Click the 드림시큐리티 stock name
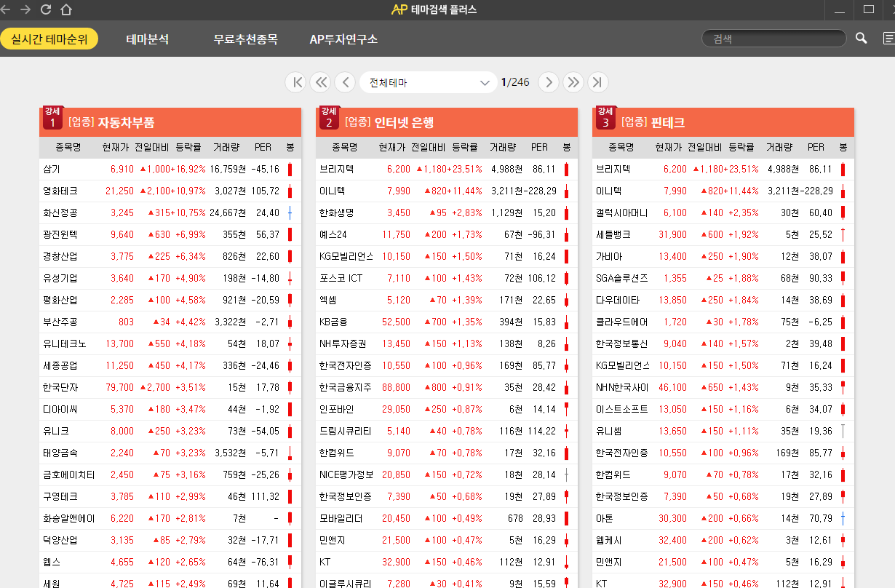 (345, 432)
